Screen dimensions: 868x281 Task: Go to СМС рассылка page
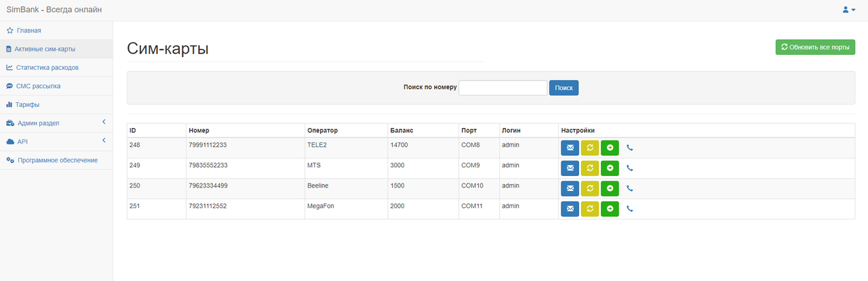click(x=38, y=86)
